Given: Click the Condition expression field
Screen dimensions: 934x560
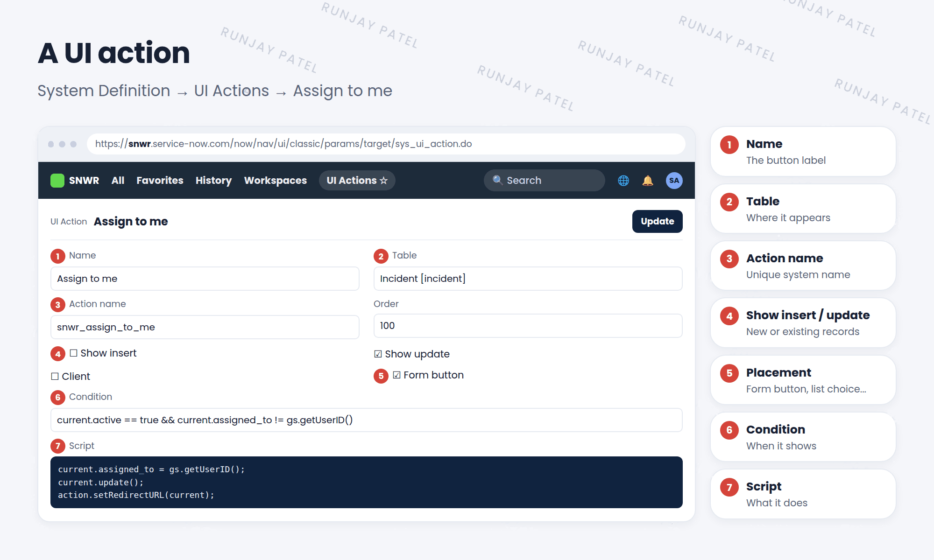Looking at the screenshot, I should [366, 420].
